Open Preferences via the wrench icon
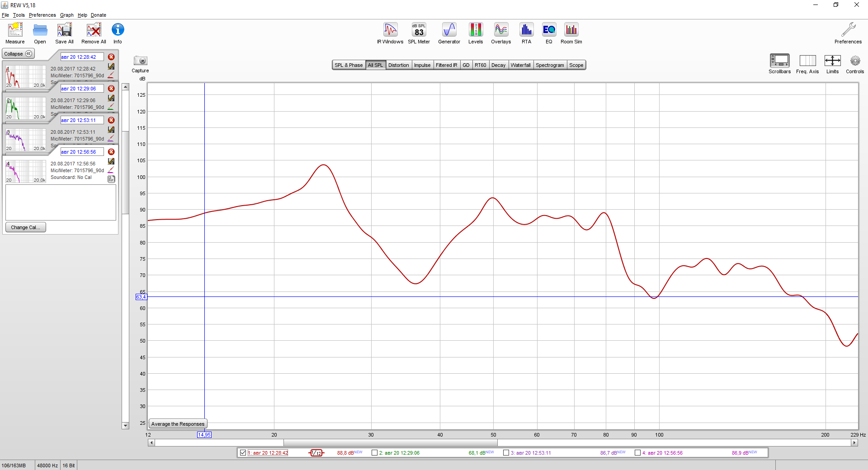 848,33
